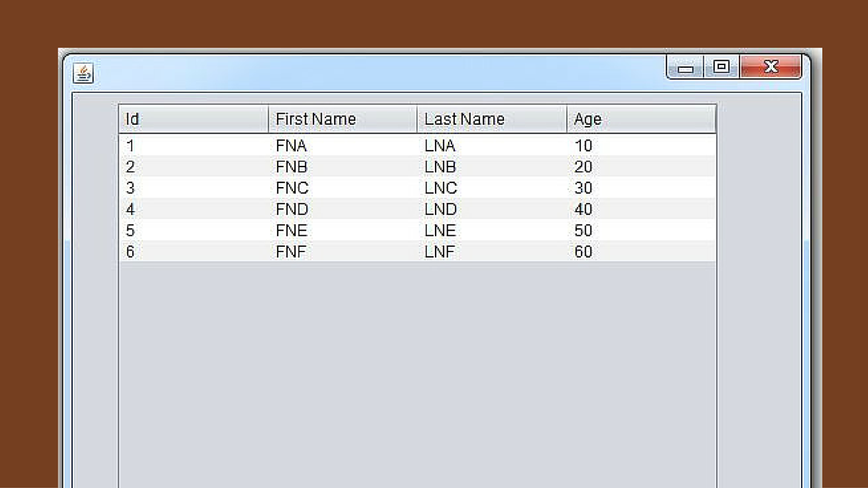Click the maximize button on the window
The height and width of the screenshot is (488, 868).
tap(720, 67)
